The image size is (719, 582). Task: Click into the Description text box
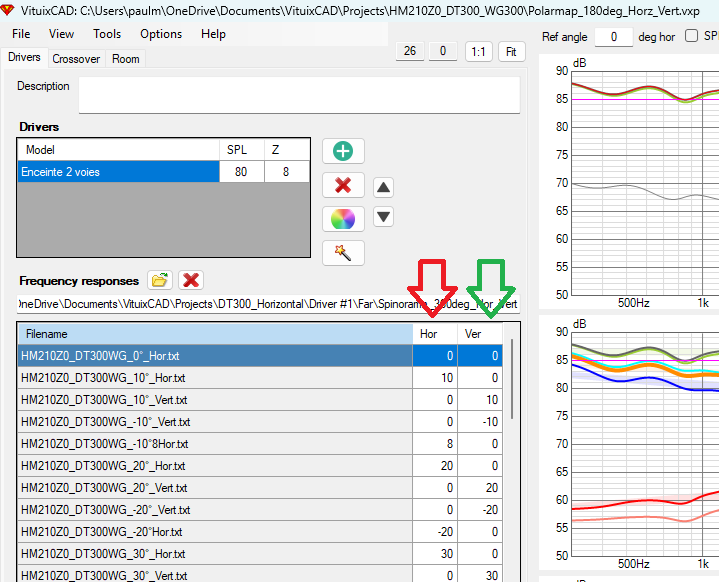(x=299, y=95)
